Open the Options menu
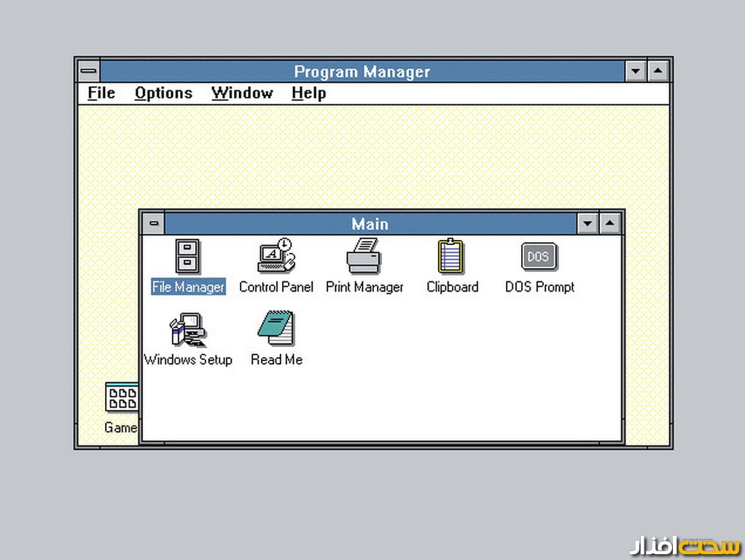Viewport: 745px width, 560px height. (163, 93)
